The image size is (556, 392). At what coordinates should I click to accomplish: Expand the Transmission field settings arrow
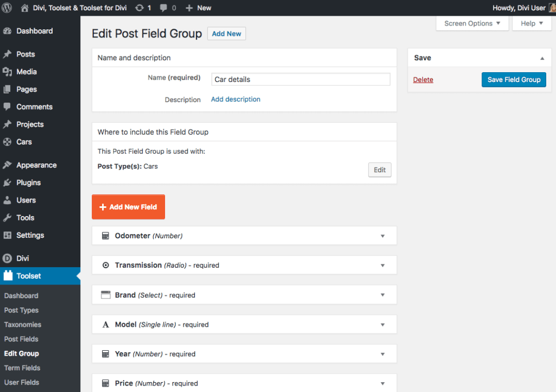tap(383, 265)
